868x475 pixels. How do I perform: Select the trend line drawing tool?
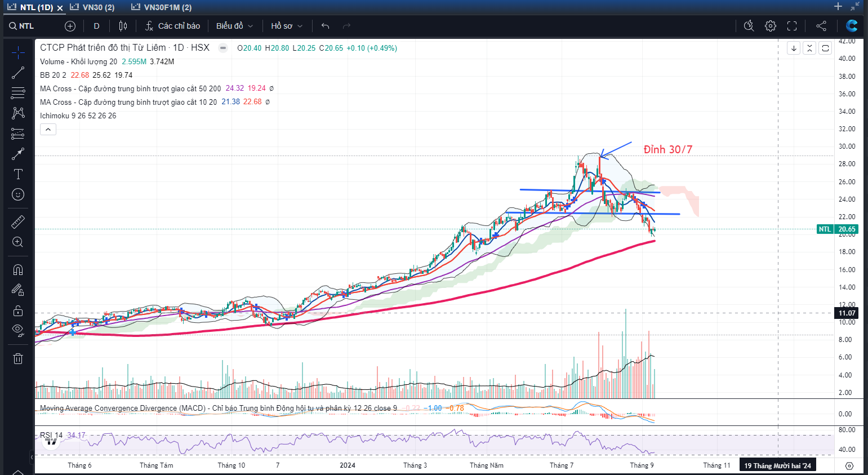18,73
